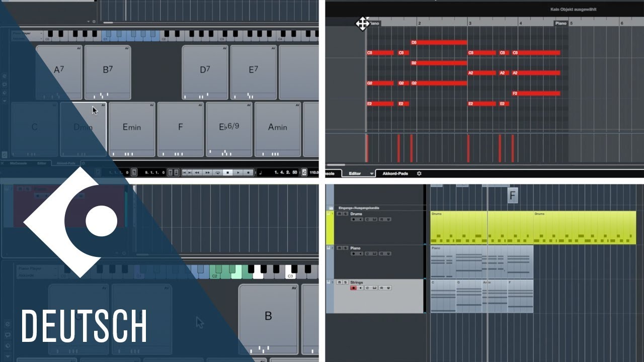Image resolution: width=644 pixels, height=362 pixels.
Task: Trigger the D7 chord pad
Action: [x=205, y=72]
